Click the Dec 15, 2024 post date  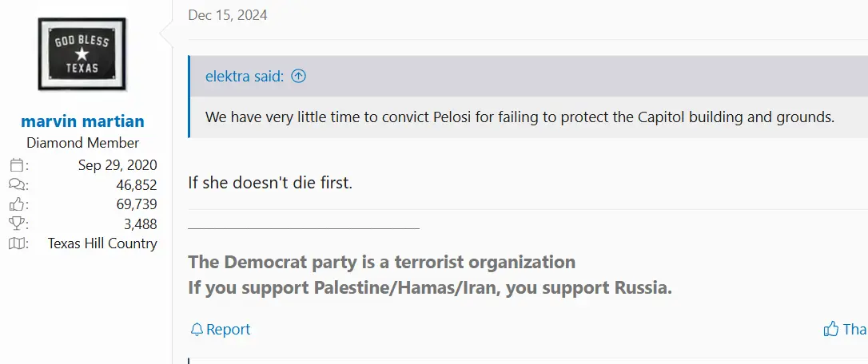click(228, 15)
